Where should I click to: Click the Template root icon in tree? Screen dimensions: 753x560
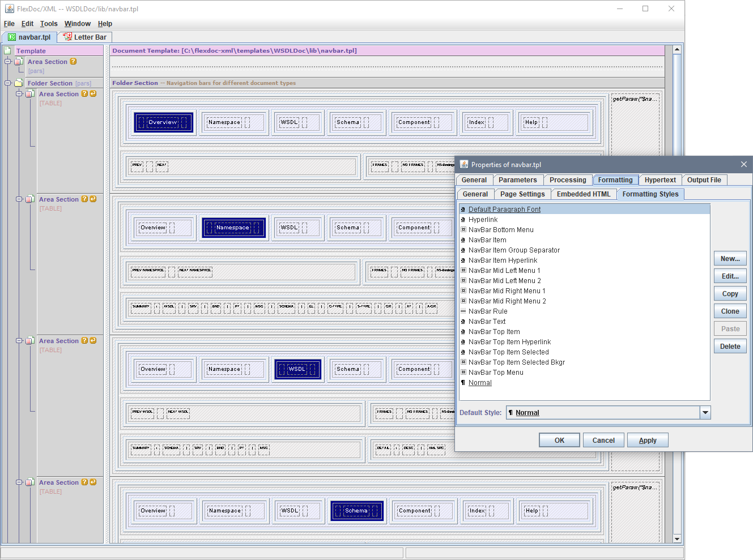(x=8, y=51)
